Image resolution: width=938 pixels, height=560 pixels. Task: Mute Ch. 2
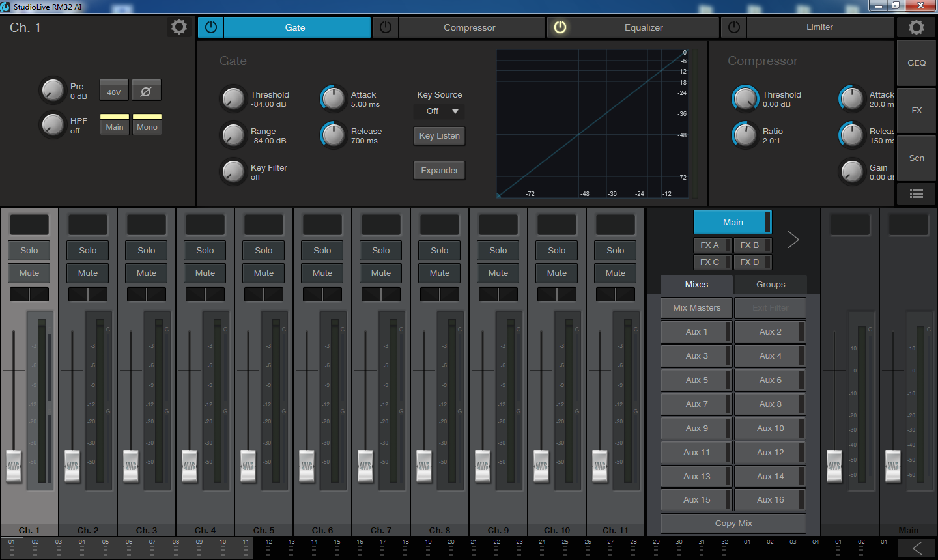(x=88, y=273)
